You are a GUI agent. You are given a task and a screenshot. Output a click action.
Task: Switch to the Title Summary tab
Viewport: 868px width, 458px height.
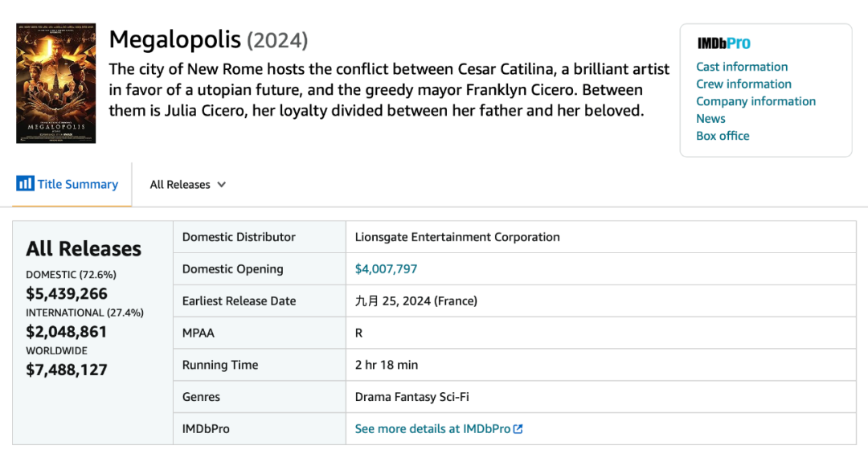[x=77, y=185]
